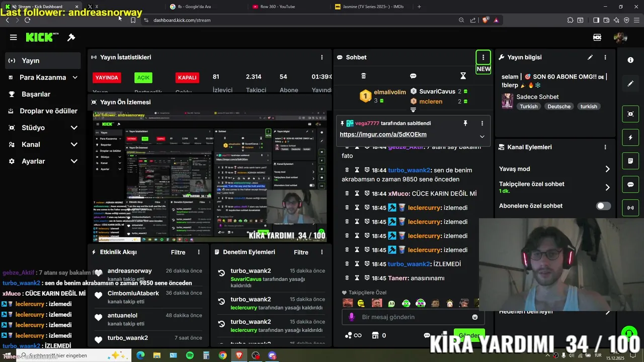
Task: Expand Para Kazanma sidebar section
Action: [x=75, y=77]
